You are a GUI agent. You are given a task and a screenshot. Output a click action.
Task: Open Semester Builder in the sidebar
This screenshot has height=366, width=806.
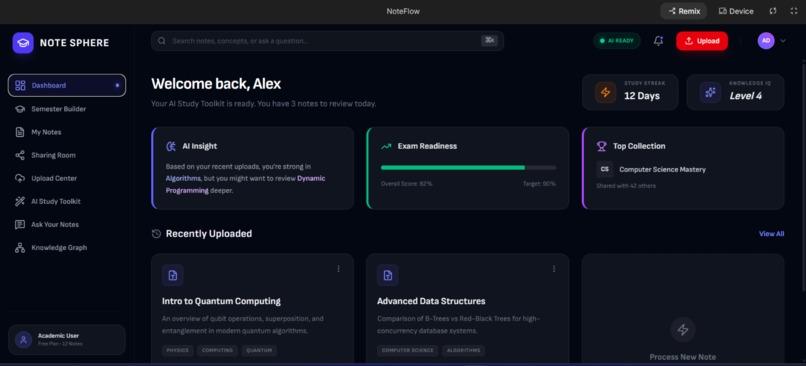[67, 109]
